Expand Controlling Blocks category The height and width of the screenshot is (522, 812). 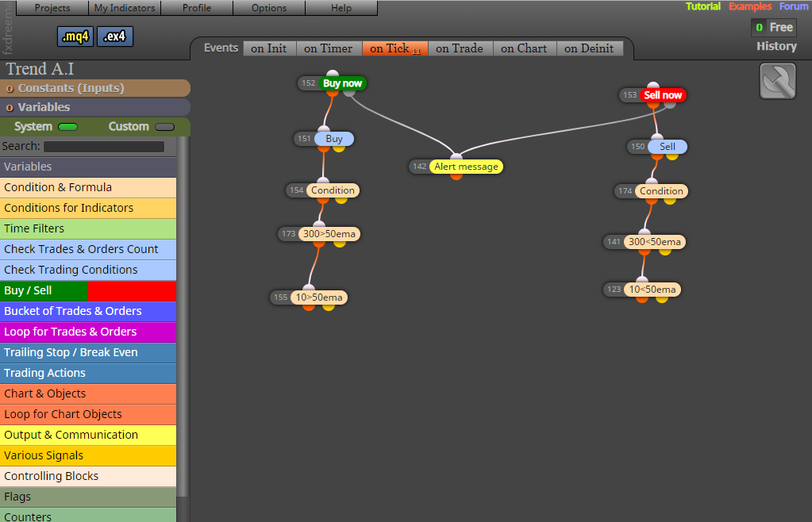[88, 477]
